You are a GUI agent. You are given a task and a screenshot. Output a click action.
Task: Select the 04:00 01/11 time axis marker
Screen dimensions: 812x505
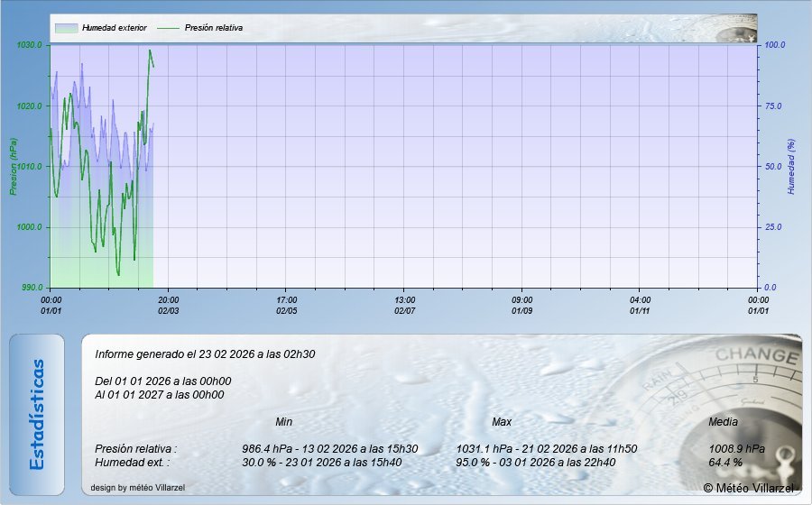pos(641,305)
